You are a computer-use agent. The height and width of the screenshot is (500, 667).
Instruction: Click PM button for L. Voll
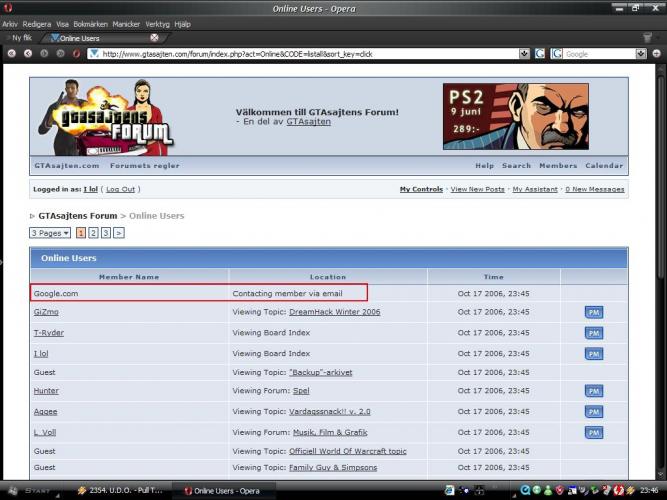point(593,432)
